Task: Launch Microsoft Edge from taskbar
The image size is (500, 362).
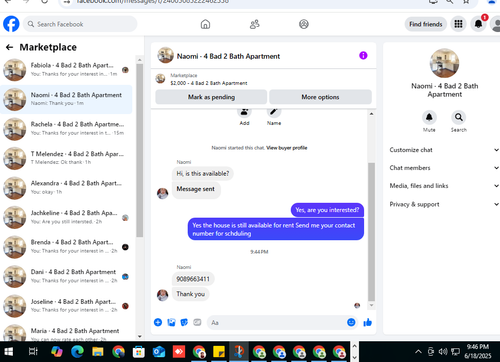Action: [x=77, y=352]
